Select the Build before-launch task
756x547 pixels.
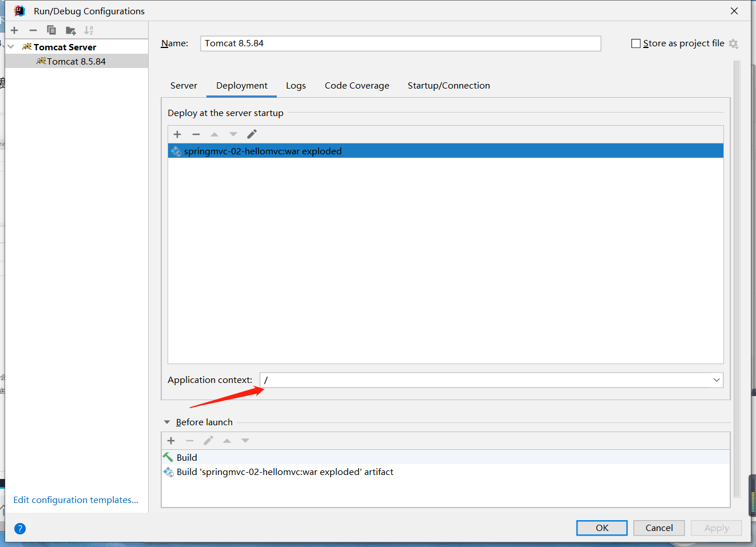point(445,457)
